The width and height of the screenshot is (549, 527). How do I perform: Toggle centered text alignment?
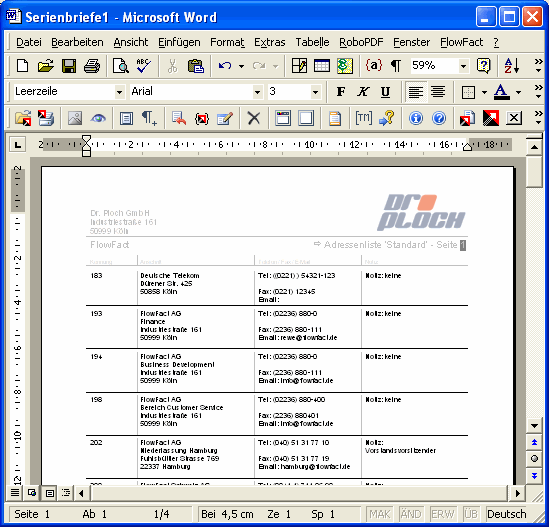pos(438,92)
